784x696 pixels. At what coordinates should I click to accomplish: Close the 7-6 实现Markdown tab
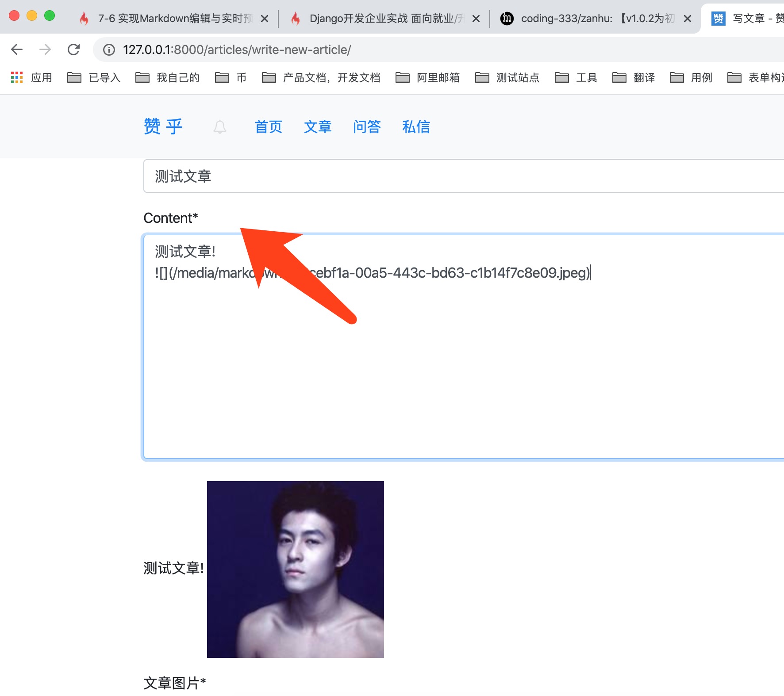click(x=265, y=19)
